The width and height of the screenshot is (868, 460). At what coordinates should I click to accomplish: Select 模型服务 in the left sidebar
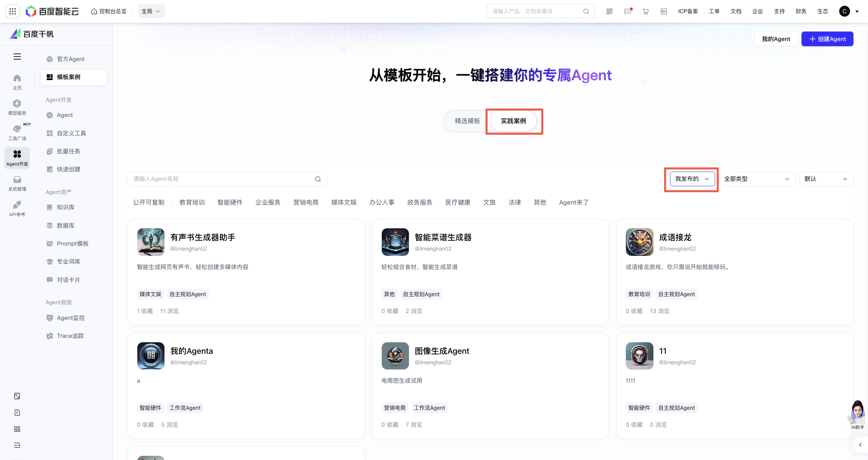tap(17, 107)
